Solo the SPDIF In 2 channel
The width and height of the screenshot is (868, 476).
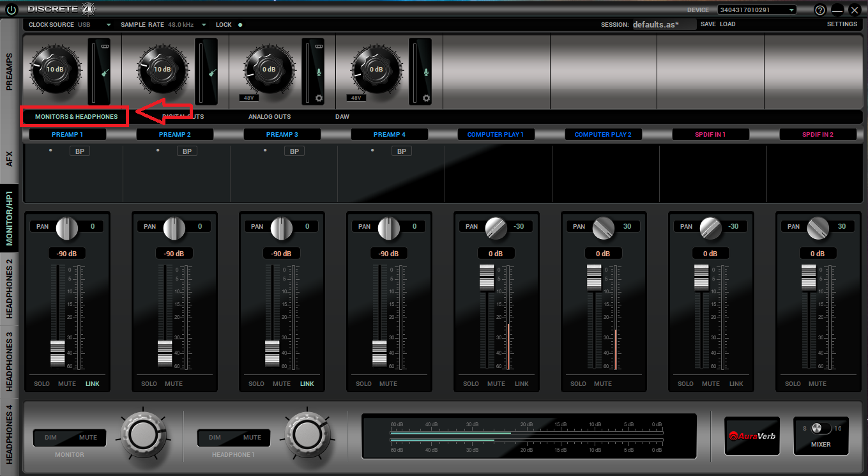click(793, 384)
